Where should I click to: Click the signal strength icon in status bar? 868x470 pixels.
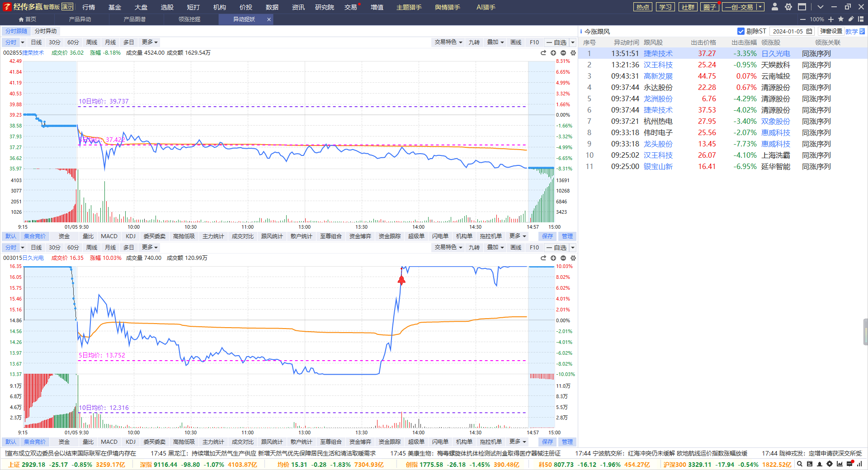tap(859, 464)
